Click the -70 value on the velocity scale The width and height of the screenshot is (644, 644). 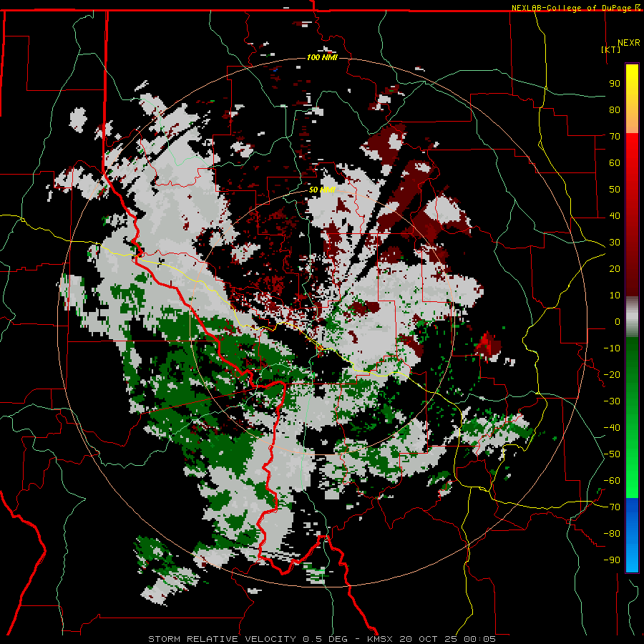[612, 507]
